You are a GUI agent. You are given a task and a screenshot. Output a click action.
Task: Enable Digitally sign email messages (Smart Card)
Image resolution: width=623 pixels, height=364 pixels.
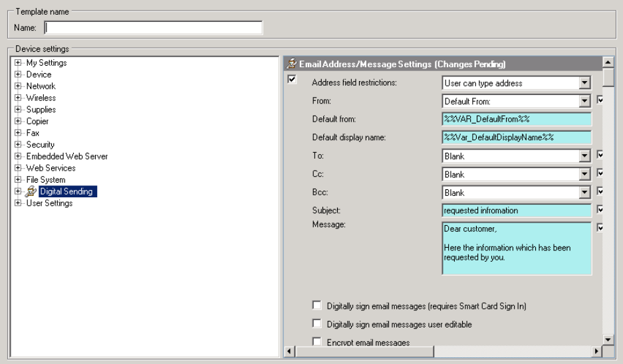tap(316, 306)
